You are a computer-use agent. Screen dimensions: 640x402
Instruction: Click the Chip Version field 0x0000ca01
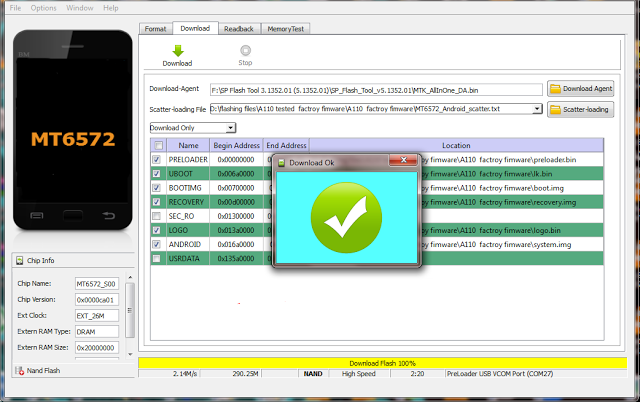97,300
